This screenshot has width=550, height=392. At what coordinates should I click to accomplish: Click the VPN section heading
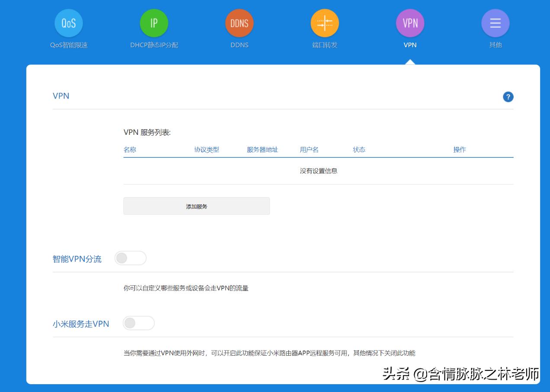[61, 96]
